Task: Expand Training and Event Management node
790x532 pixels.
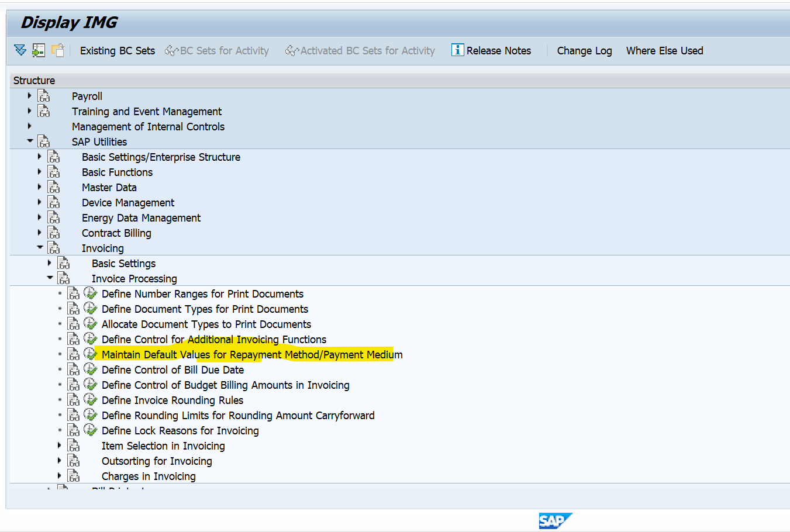Action: (x=29, y=110)
